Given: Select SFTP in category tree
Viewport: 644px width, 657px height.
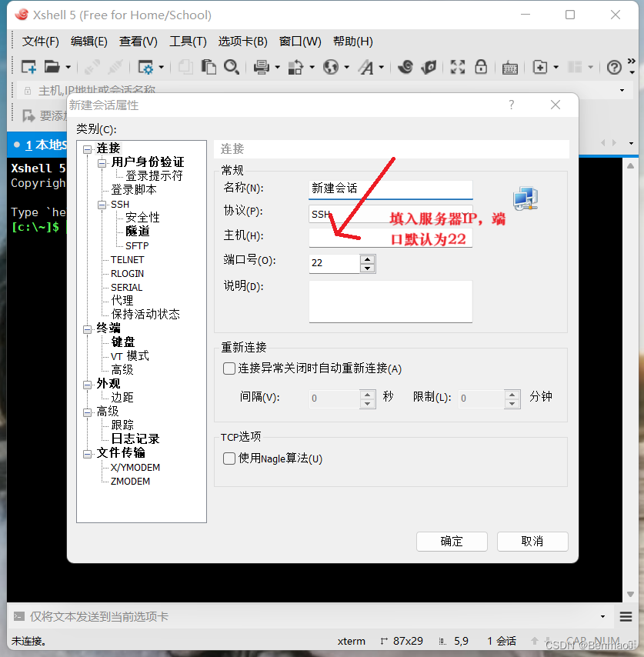Looking at the screenshot, I should 137,245.
